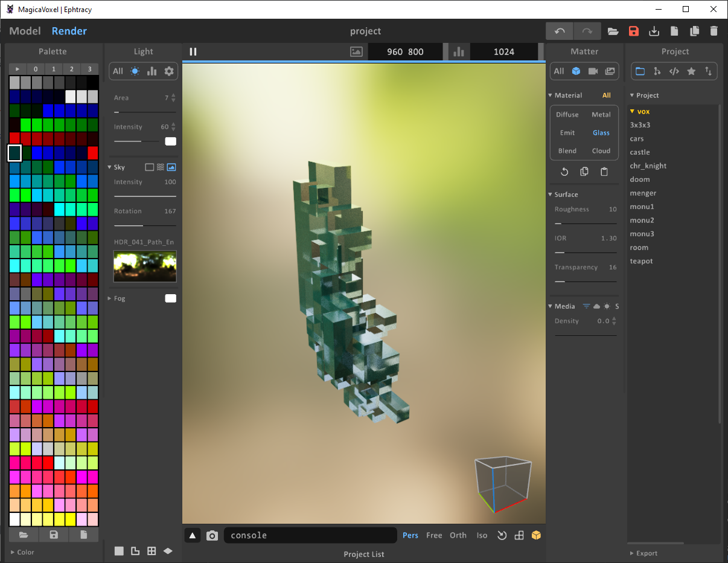Switch to Orth camera mode
728x563 pixels.
coord(458,535)
